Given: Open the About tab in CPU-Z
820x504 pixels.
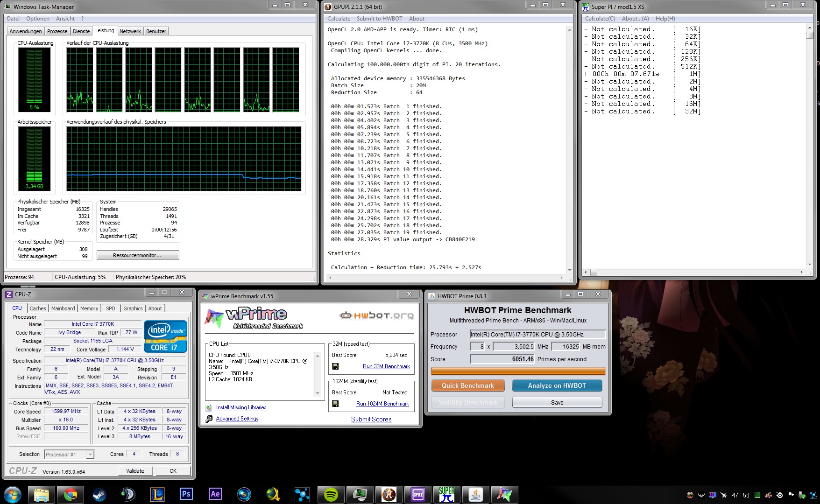Looking at the screenshot, I should coord(155,308).
